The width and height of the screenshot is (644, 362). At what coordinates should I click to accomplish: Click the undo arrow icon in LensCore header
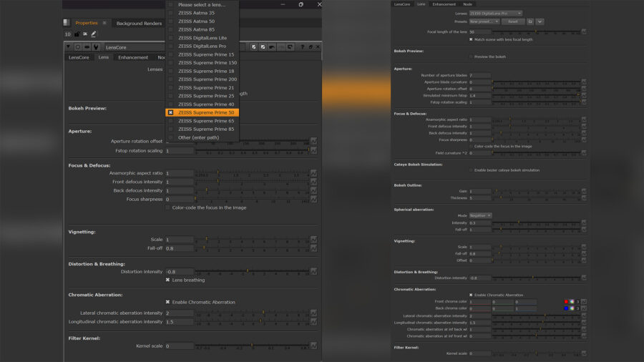point(272,47)
